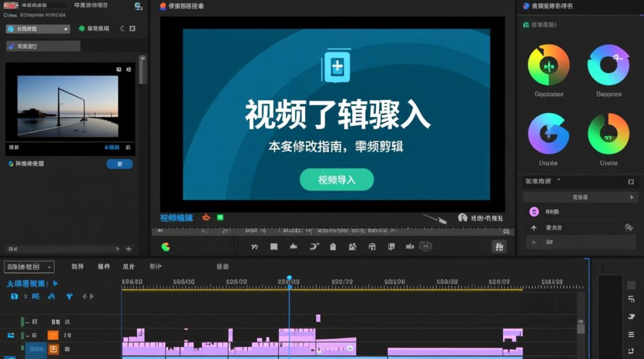Open the first timeline menu item
The width and height of the screenshot is (644, 359).
point(78,267)
